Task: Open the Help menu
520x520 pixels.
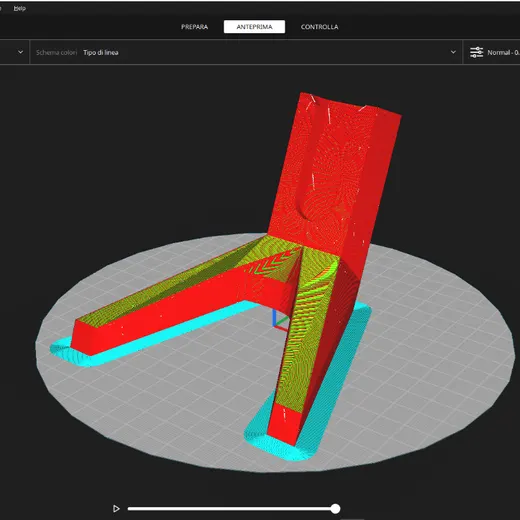Action: [20, 9]
